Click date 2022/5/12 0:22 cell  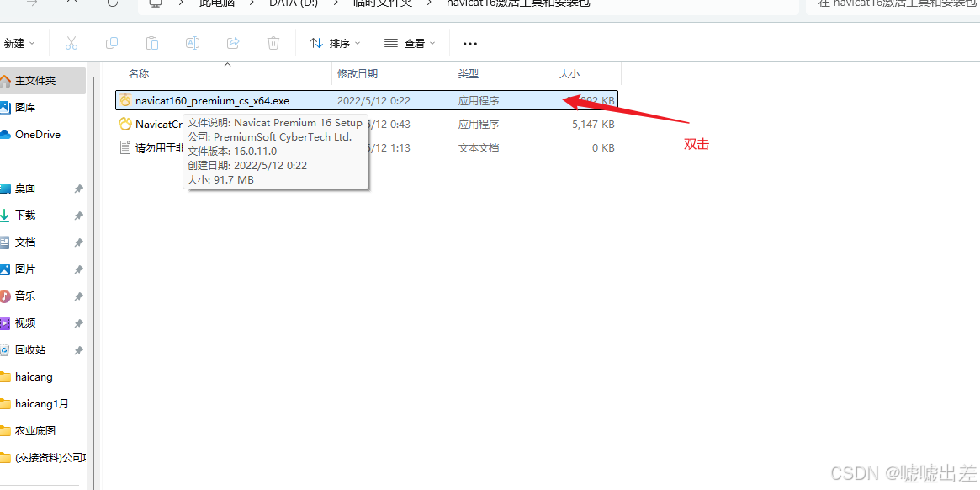pos(373,100)
